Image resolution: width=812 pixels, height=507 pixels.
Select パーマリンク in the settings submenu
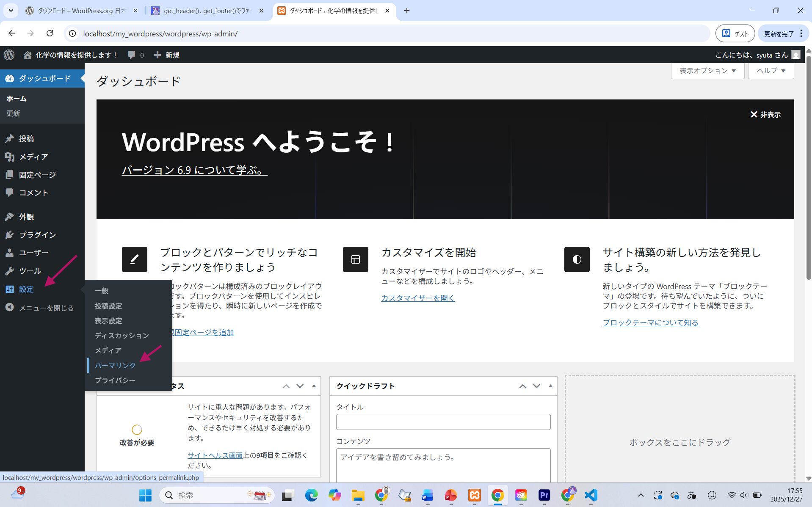click(115, 365)
